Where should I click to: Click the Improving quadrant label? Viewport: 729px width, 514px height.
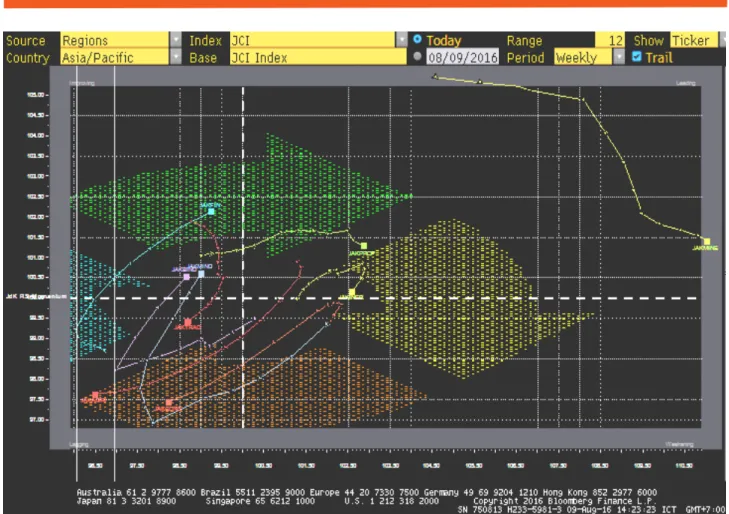click(x=82, y=83)
